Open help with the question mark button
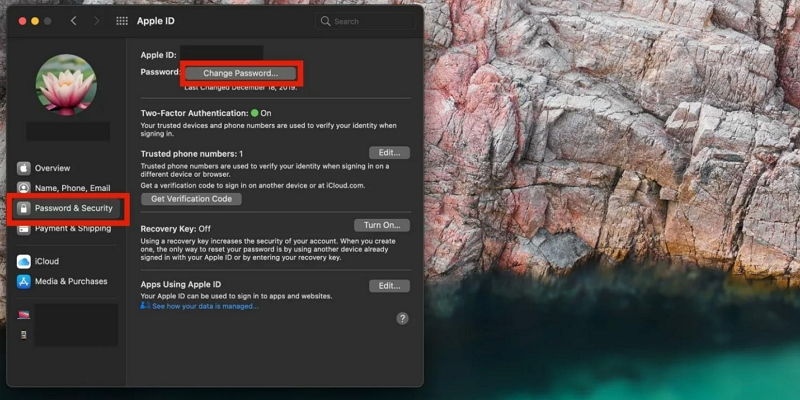The width and height of the screenshot is (800, 400). [403, 318]
